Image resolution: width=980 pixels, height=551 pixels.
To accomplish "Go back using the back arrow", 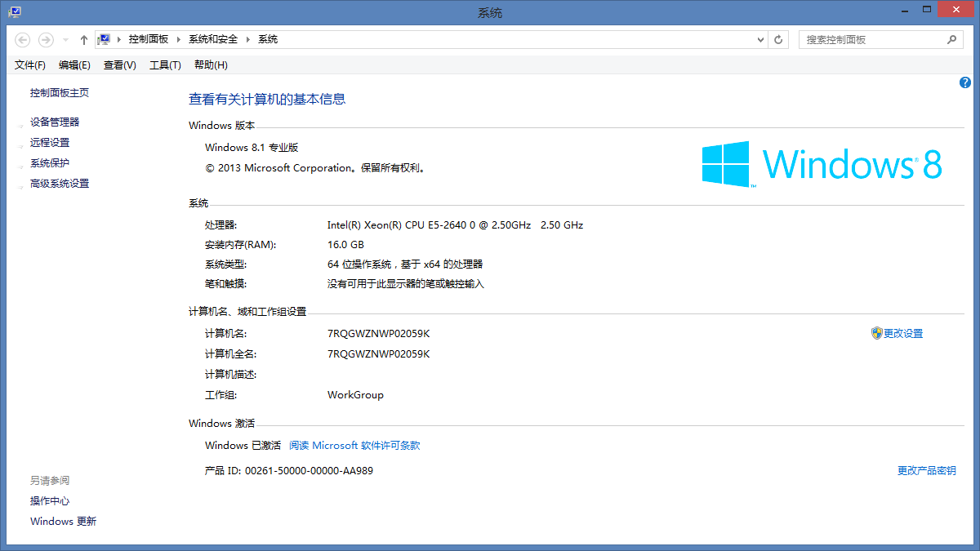I will pyautogui.click(x=23, y=39).
